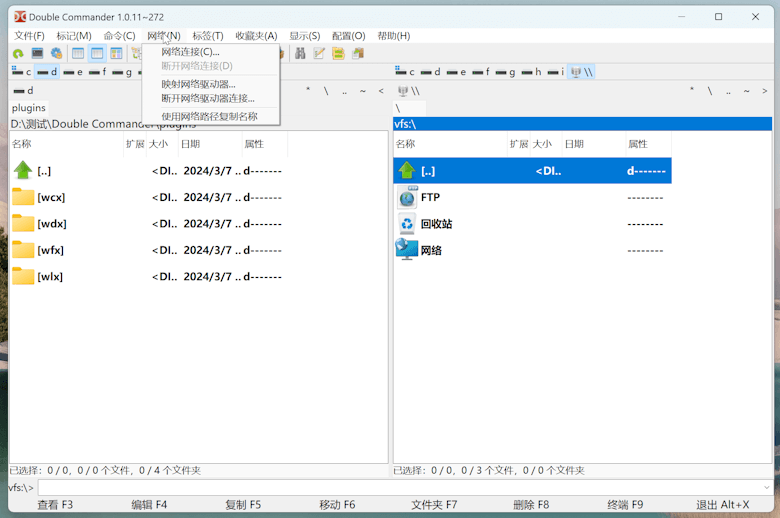Switch to the thumbnails view icon
The image size is (780, 518).
[116, 53]
